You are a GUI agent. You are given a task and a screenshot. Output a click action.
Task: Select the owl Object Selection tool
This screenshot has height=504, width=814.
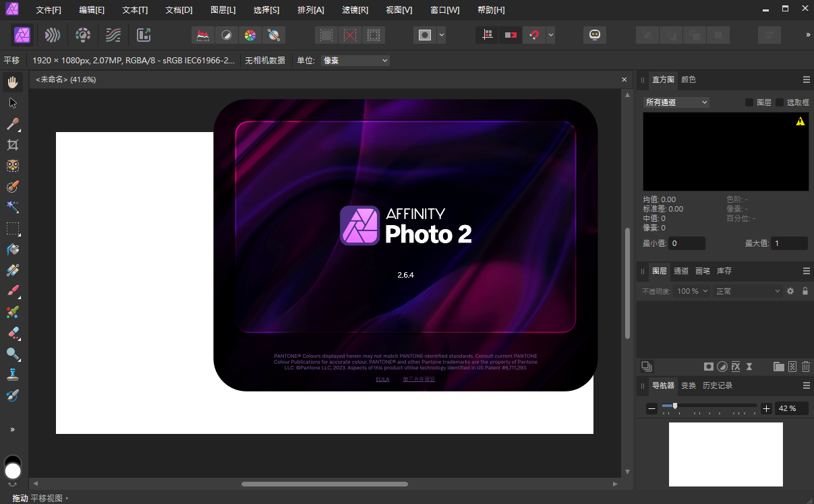tap(13, 166)
